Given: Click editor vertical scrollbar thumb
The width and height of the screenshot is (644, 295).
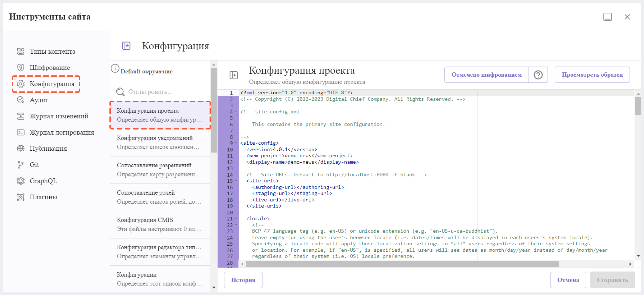Looking at the screenshot, I should click(638, 106).
